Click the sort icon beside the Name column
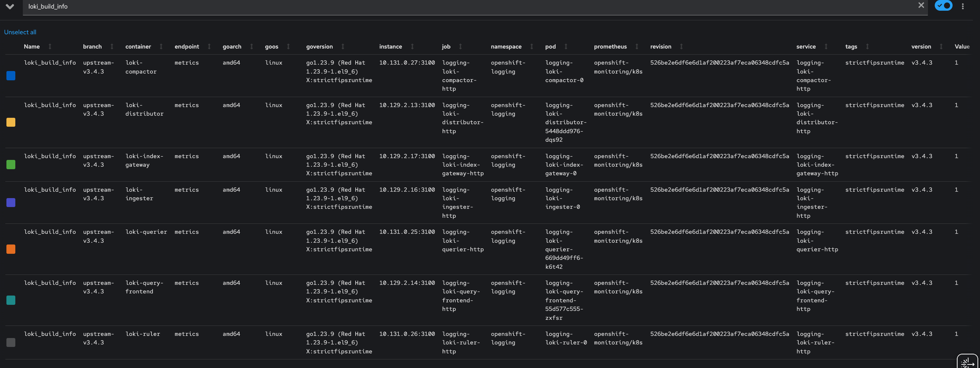 pyautogui.click(x=50, y=46)
